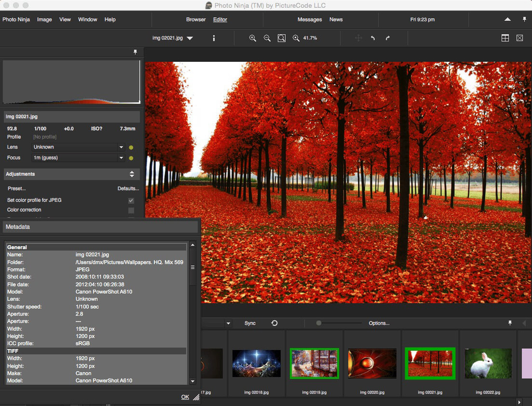The width and height of the screenshot is (532, 406).
Task: Enable the Color correction checkbox
Action: pos(131,210)
